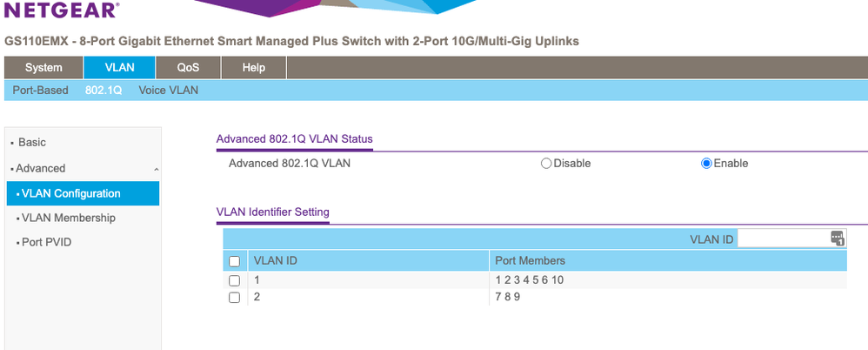
Task: Toggle the select-all VLANs header checkbox
Action: pyautogui.click(x=234, y=261)
